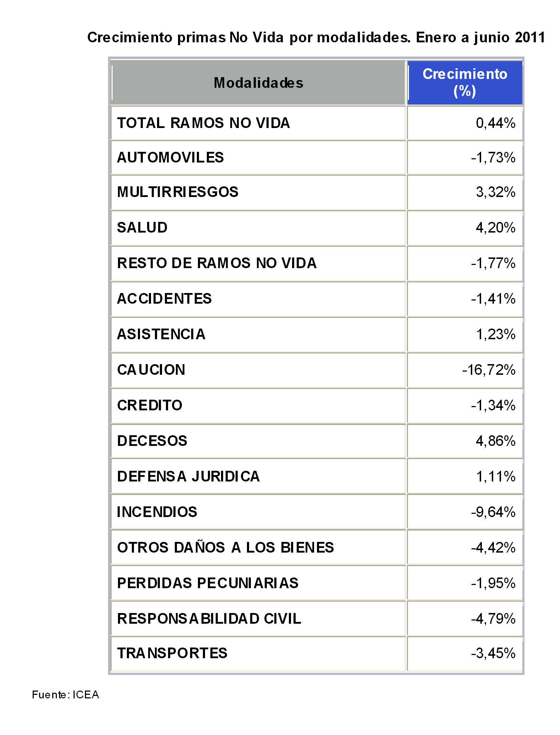Select the RESPONSABILIDAD CIVIL cell
This screenshot has height=735, width=560.
point(209,619)
